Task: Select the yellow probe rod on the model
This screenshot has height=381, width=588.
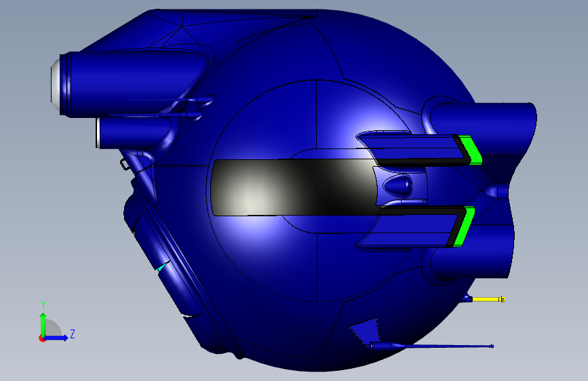Action: (x=488, y=299)
